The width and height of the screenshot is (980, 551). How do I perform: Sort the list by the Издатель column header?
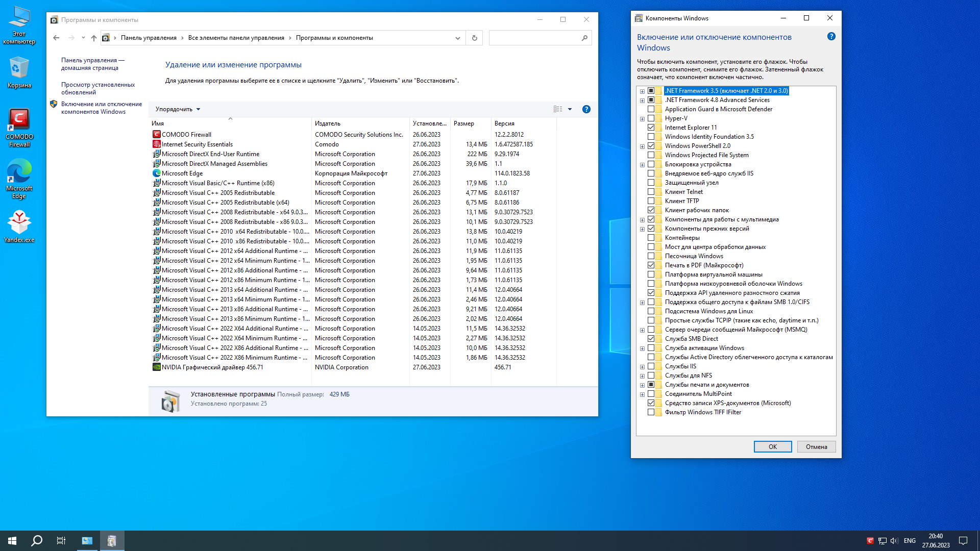click(328, 123)
